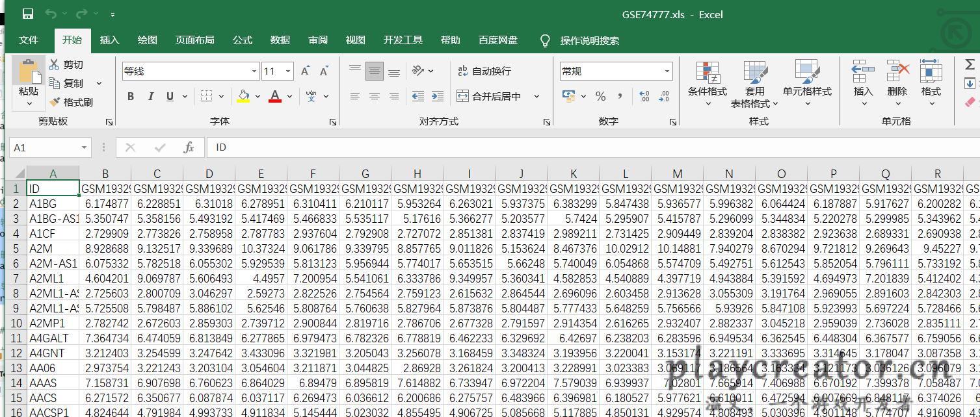The height and width of the screenshot is (417, 980).
Task: Toggle Italic formatting
Action: (x=151, y=96)
